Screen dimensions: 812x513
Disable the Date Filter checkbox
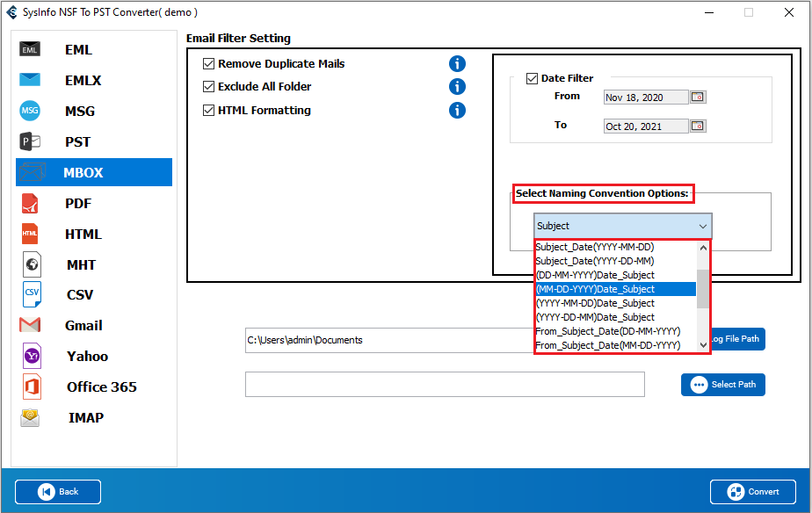pyautogui.click(x=532, y=79)
